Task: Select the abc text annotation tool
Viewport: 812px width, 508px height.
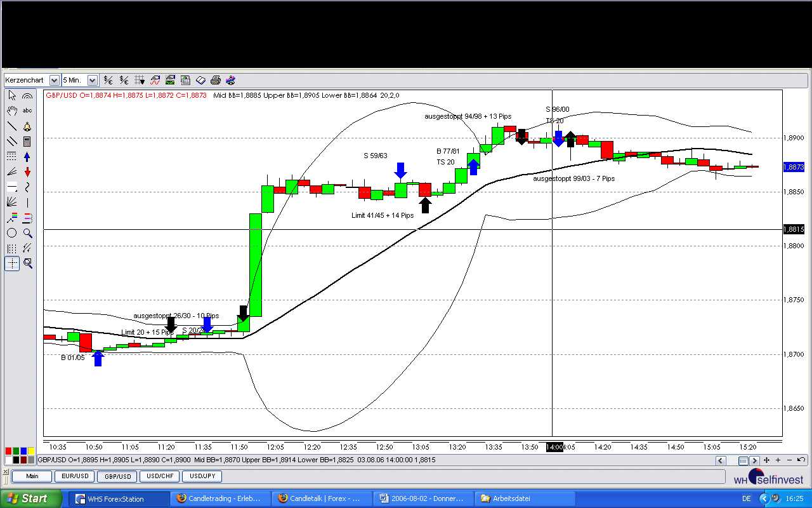Action: point(27,111)
